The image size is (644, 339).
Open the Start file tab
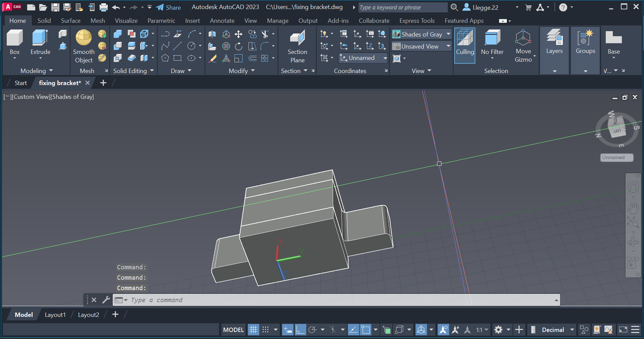(21, 83)
